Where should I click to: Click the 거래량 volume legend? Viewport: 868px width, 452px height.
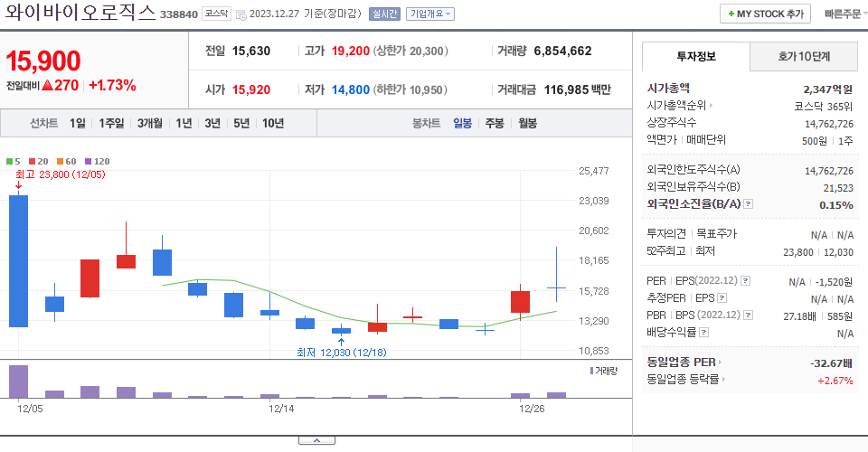pyautogui.click(x=604, y=371)
